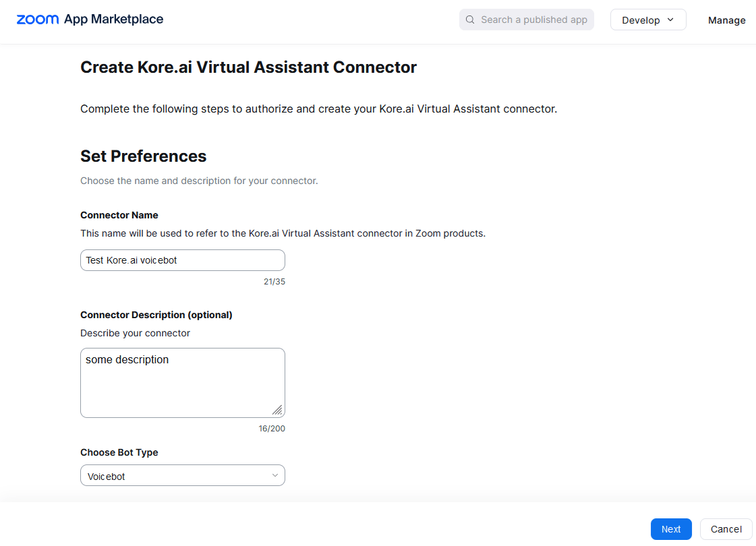
Task: Open the Manage menu item
Action: (x=726, y=20)
